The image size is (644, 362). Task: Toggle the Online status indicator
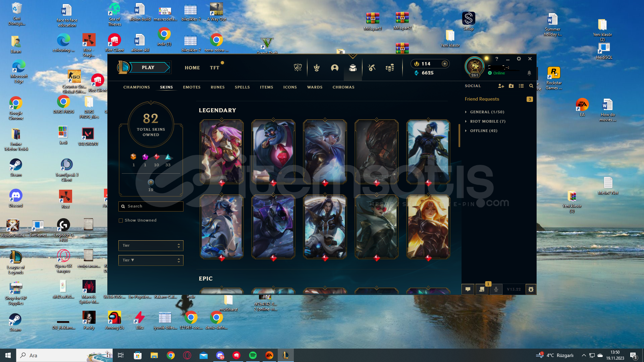point(496,73)
